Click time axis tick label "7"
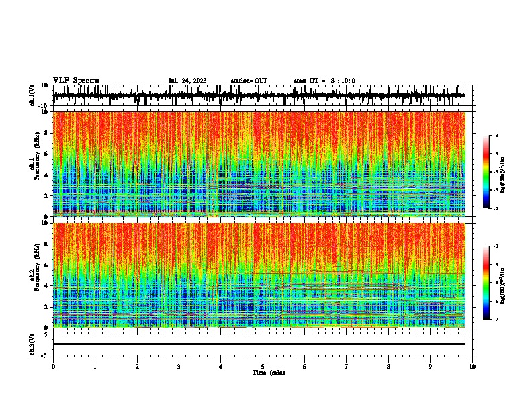 [x=347, y=367]
